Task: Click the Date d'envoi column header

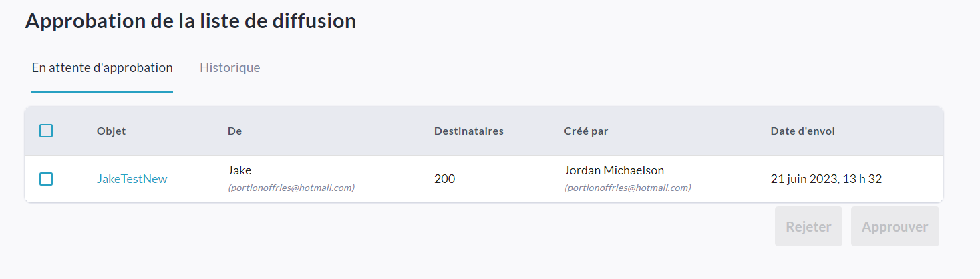Action: (x=802, y=131)
